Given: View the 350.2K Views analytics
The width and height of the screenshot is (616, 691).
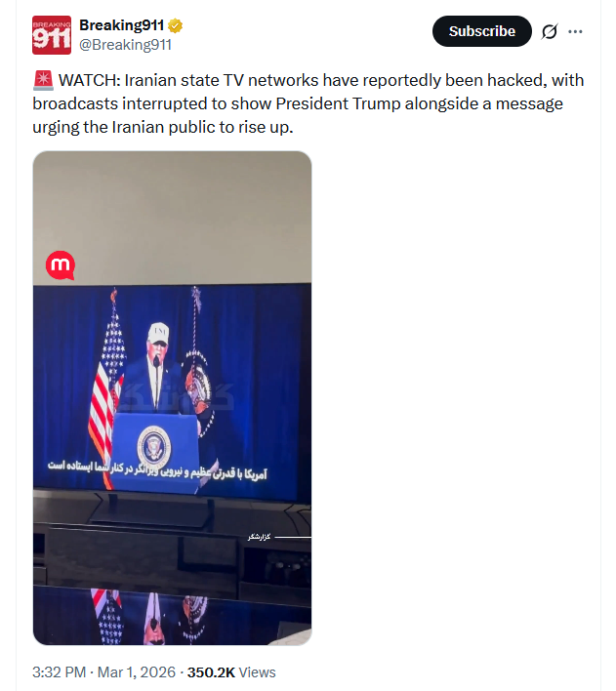Looking at the screenshot, I should click(231, 672).
